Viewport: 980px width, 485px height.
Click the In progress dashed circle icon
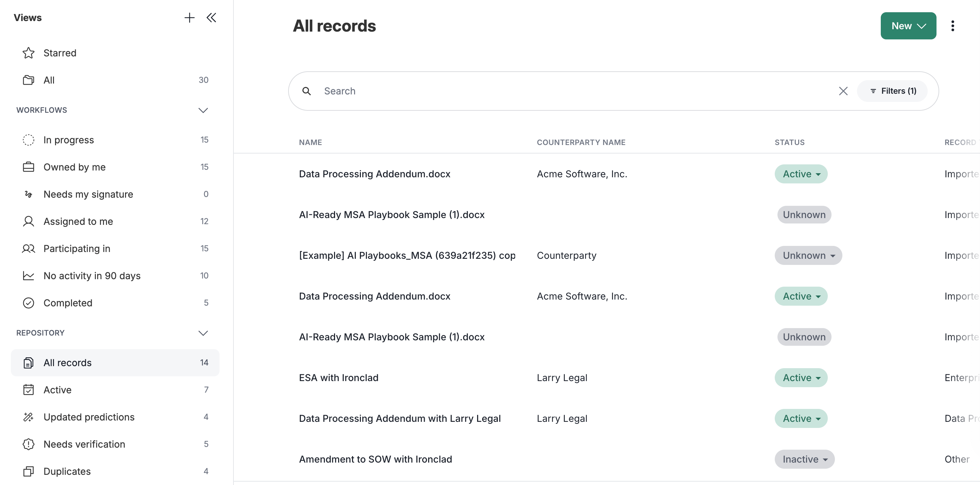[29, 140]
